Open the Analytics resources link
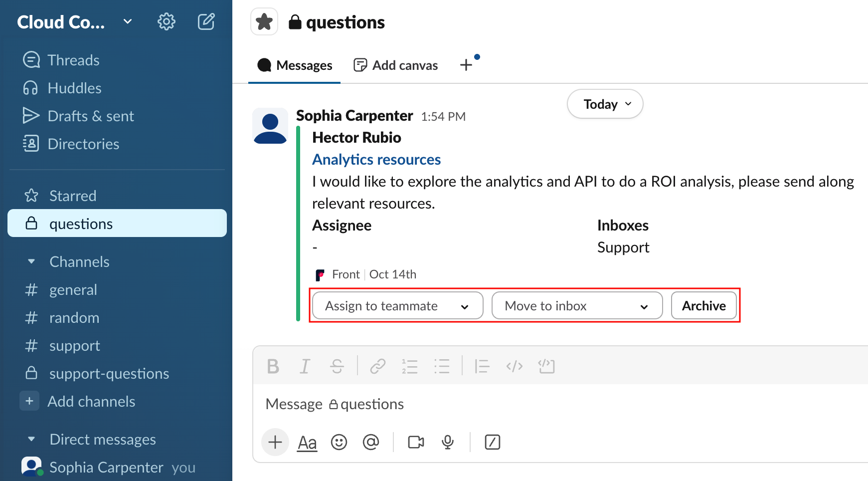 376,160
